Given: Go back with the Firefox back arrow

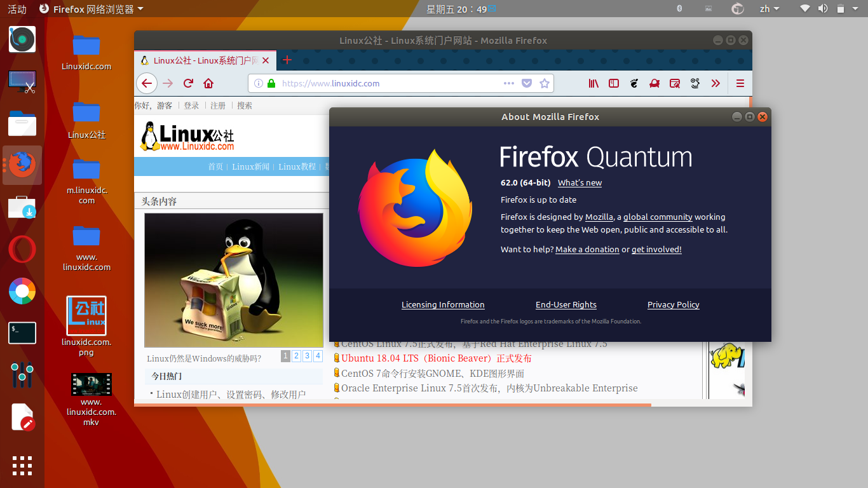Looking at the screenshot, I should point(147,83).
